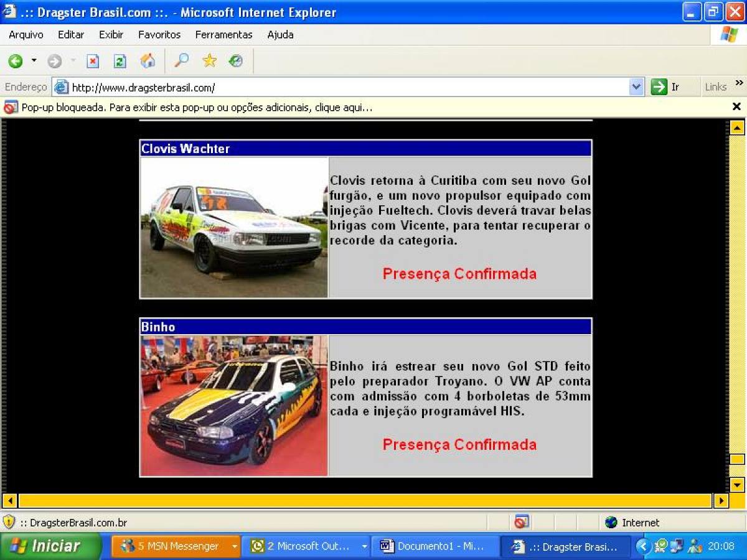Open the Ferramentas menu
This screenshot has height=560, width=747.
coord(223,35)
